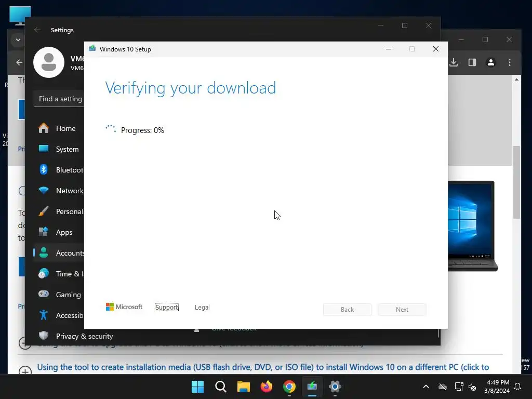Viewport: 532px width, 399px height.
Task: Click the Microsoft logo in Setup footer
Action: click(124, 307)
